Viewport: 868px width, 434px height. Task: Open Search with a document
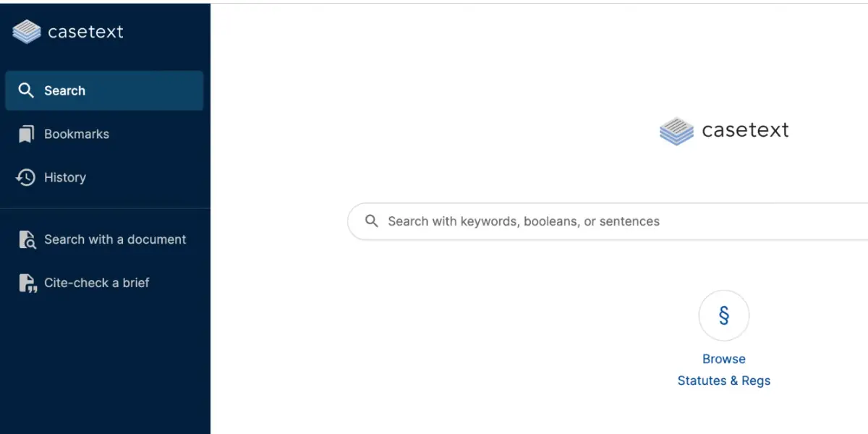click(115, 239)
